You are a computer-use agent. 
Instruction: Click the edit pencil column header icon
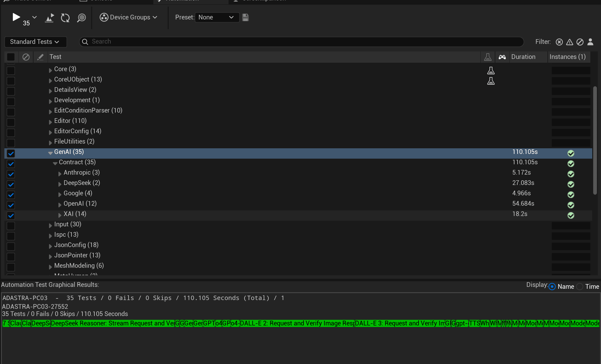click(x=40, y=57)
